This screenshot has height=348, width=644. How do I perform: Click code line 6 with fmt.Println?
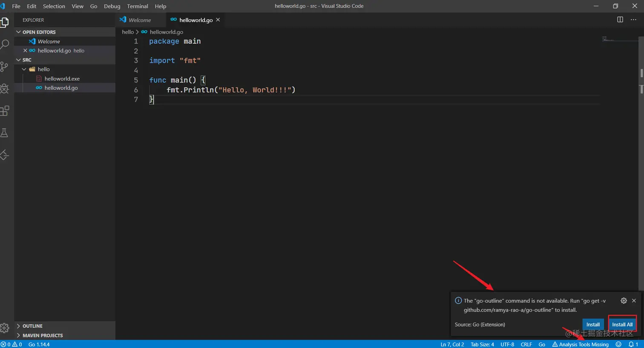click(x=230, y=90)
